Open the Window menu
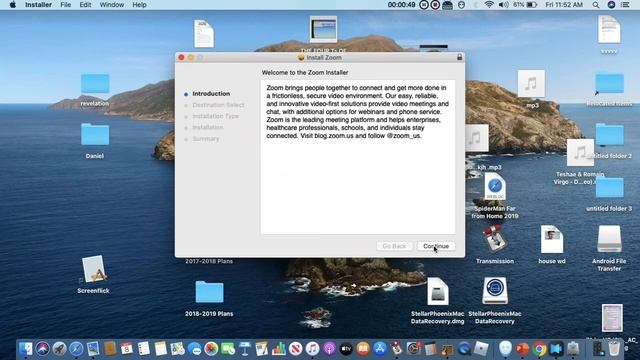 click(111, 5)
